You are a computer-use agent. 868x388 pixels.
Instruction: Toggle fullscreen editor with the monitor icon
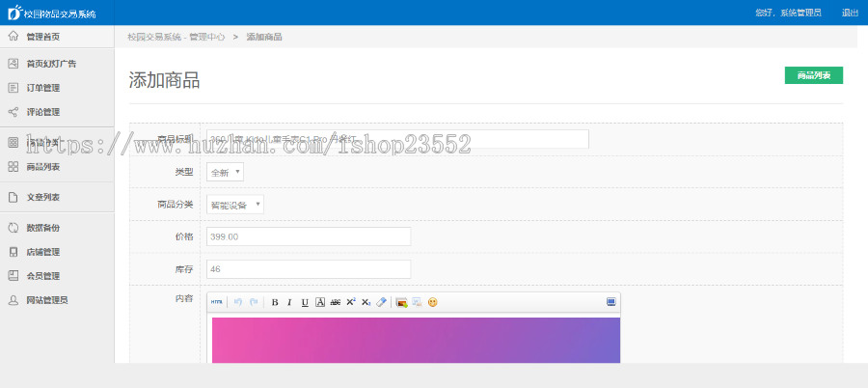(x=611, y=301)
